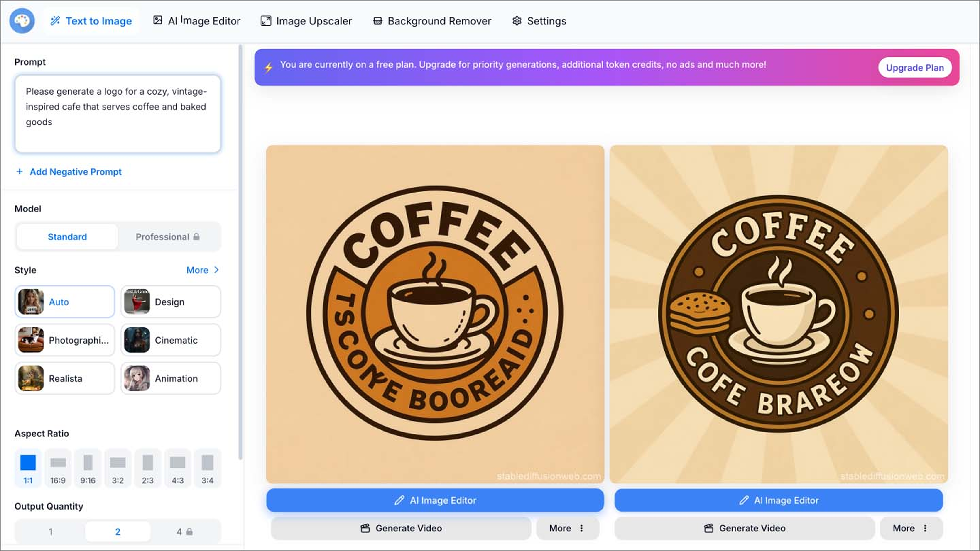Screen dimensions: 980x551
Task: Click the Upgrade Plan button
Action: pyautogui.click(x=915, y=68)
